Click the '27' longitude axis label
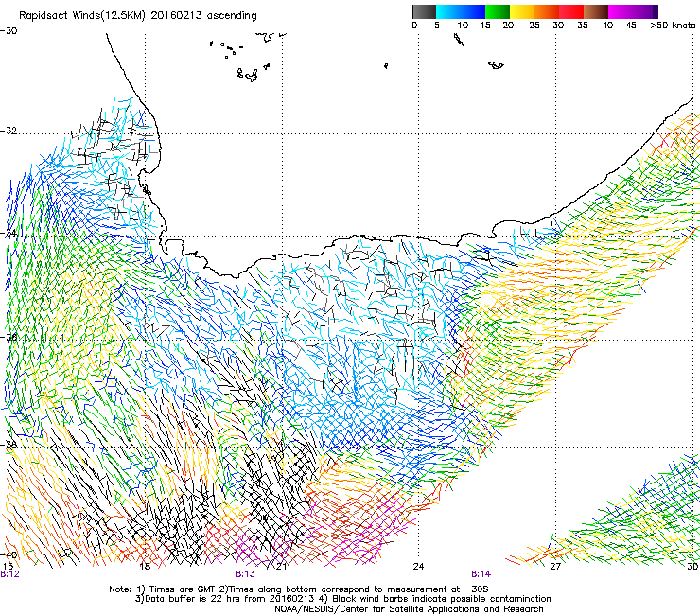This screenshot has width=700, height=615. click(555, 567)
